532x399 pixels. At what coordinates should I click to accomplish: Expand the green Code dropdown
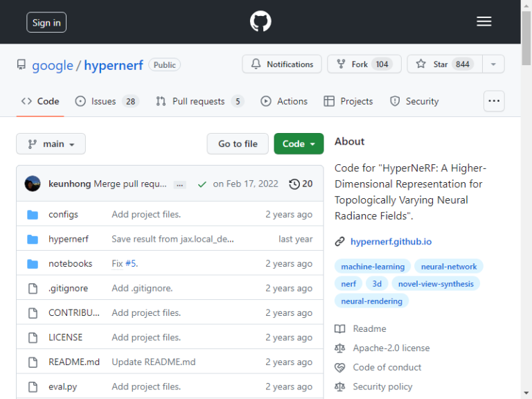point(299,144)
